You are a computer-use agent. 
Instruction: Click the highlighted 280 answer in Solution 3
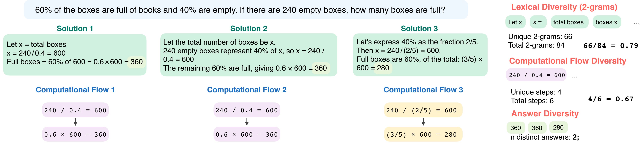pos(383,68)
